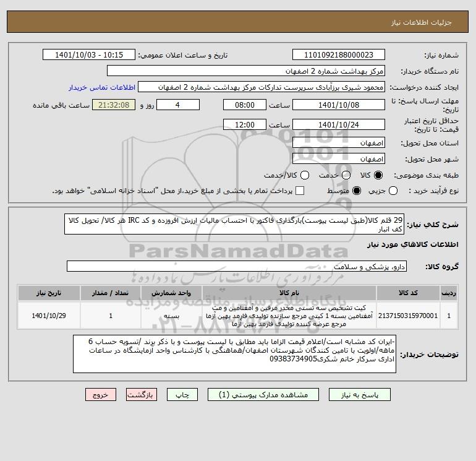The height and width of the screenshot is (461, 476).
Task: Click the استان محل تحویل field اصفهان
Action: [x=339, y=142]
